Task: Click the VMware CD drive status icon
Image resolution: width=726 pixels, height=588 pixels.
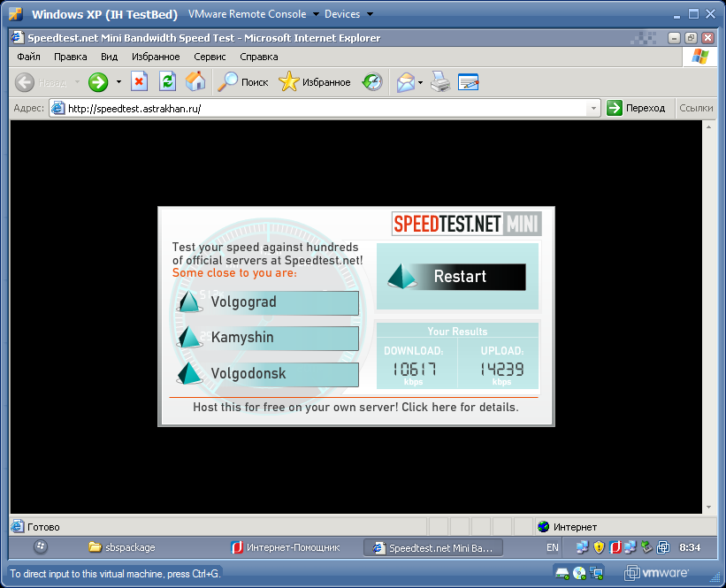Action: tap(579, 574)
